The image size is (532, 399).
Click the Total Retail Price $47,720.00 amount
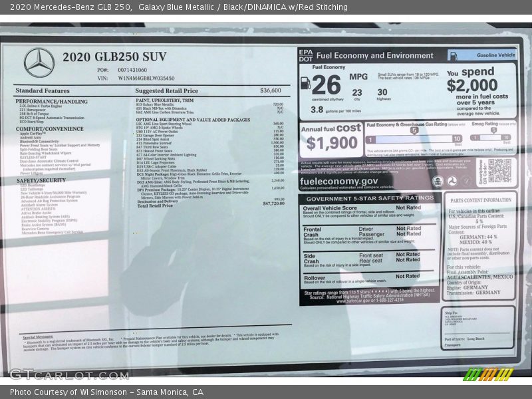(273, 203)
